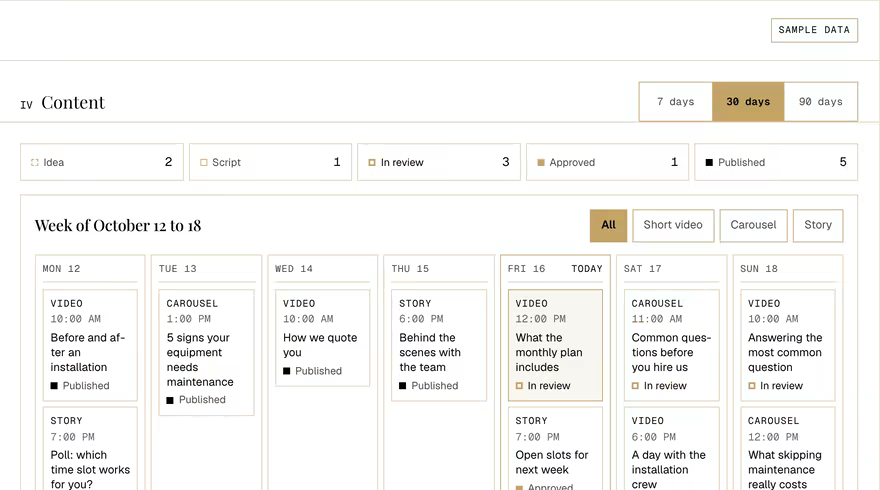This screenshot has width=880, height=490.
Task: Click Published icon on 'Before and after' card
Action: point(54,386)
